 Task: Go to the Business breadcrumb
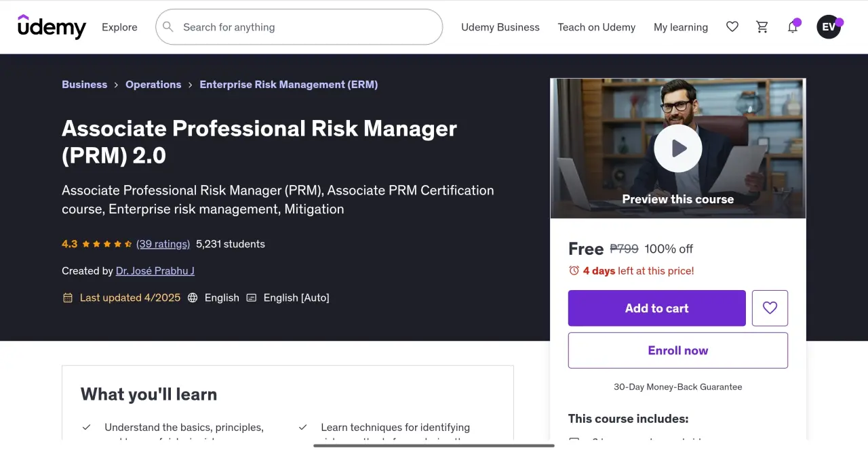tap(84, 85)
